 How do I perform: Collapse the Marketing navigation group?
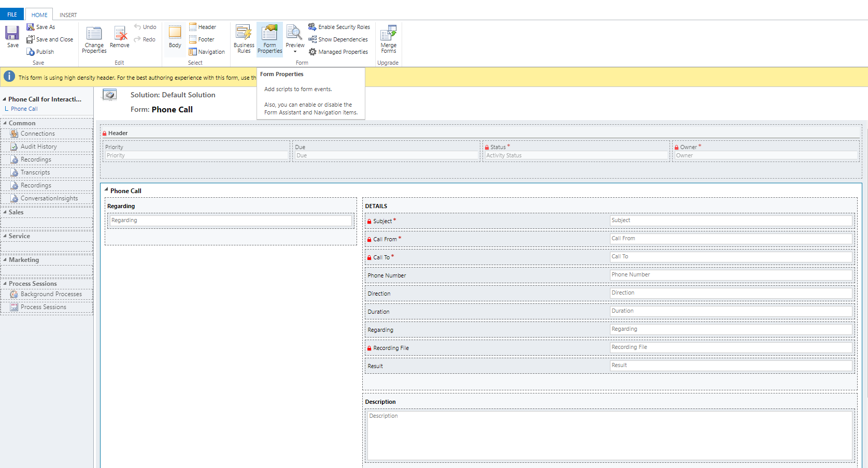click(5, 260)
